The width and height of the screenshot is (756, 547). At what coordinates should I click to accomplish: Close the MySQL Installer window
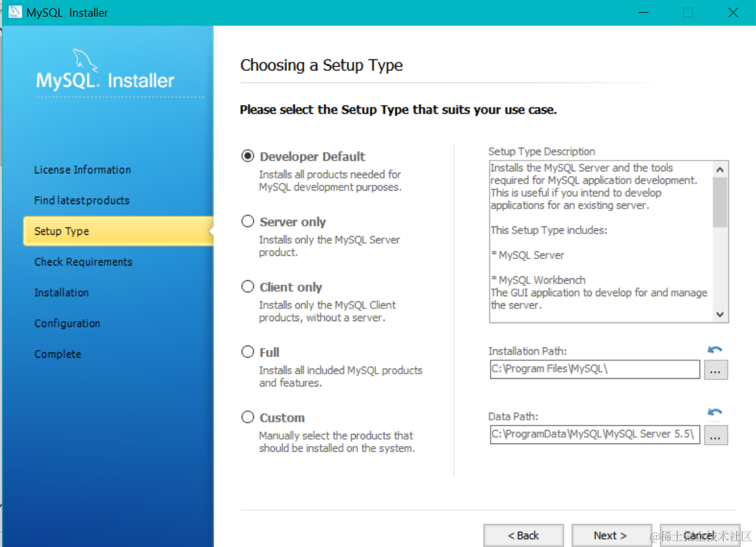point(733,13)
